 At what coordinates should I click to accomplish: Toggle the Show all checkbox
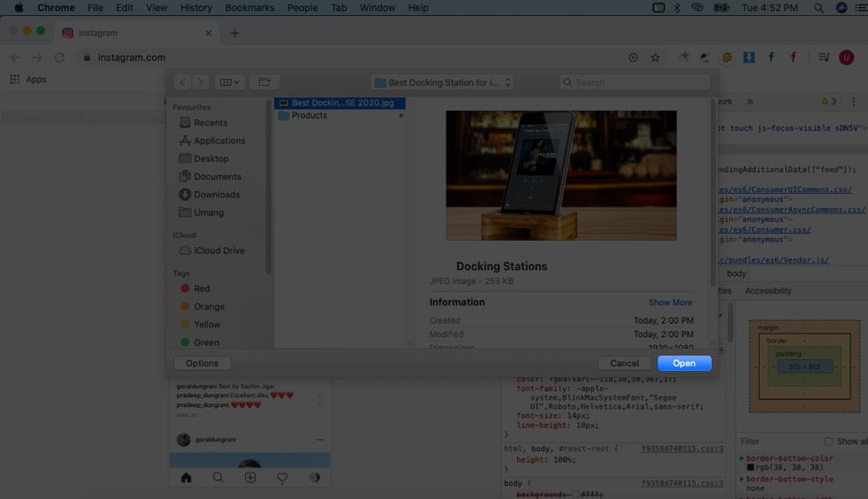tap(828, 441)
